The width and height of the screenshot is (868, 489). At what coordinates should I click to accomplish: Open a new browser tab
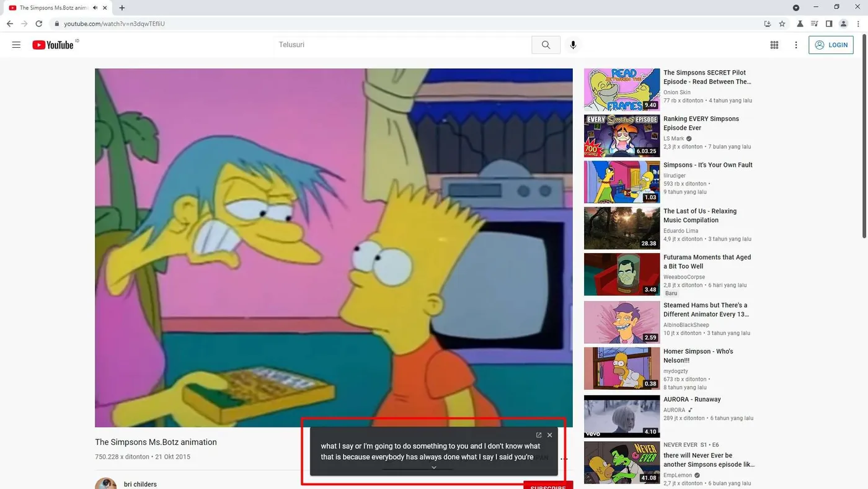tap(122, 8)
